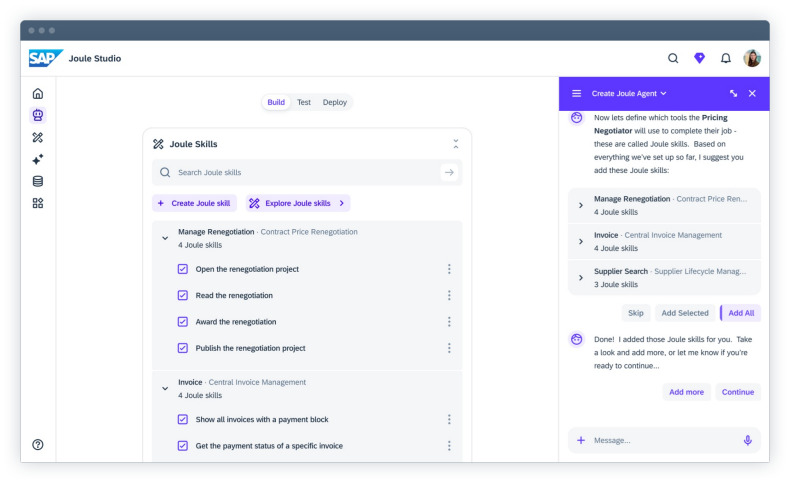Click the Joule Studio title text
Image resolution: width=790 pixels, height=483 pixels.
tap(95, 58)
